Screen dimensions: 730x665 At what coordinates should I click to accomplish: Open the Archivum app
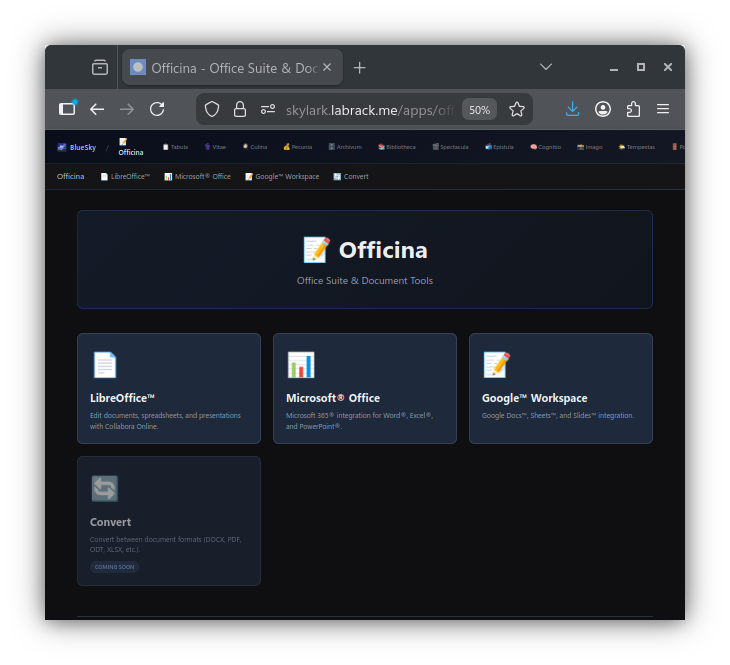(x=345, y=147)
